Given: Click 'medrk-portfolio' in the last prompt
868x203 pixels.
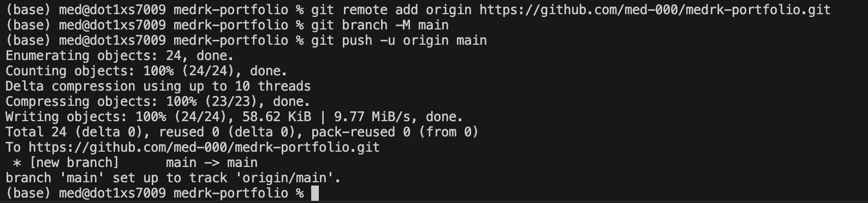Looking at the screenshot, I should [x=230, y=193].
